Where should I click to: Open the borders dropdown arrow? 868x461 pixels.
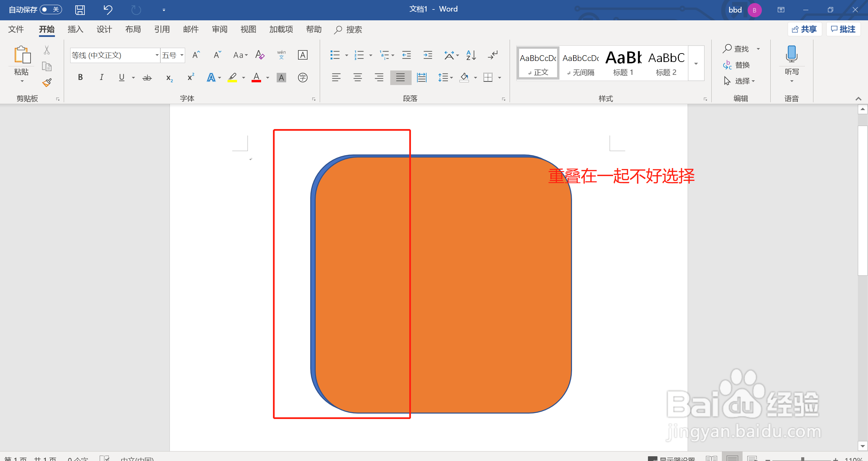pos(499,78)
